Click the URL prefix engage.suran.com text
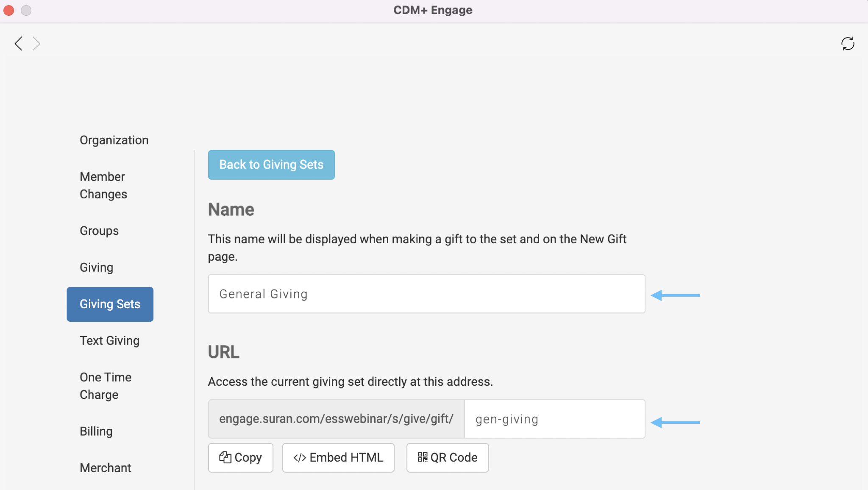This screenshot has width=868, height=490. coord(336,419)
